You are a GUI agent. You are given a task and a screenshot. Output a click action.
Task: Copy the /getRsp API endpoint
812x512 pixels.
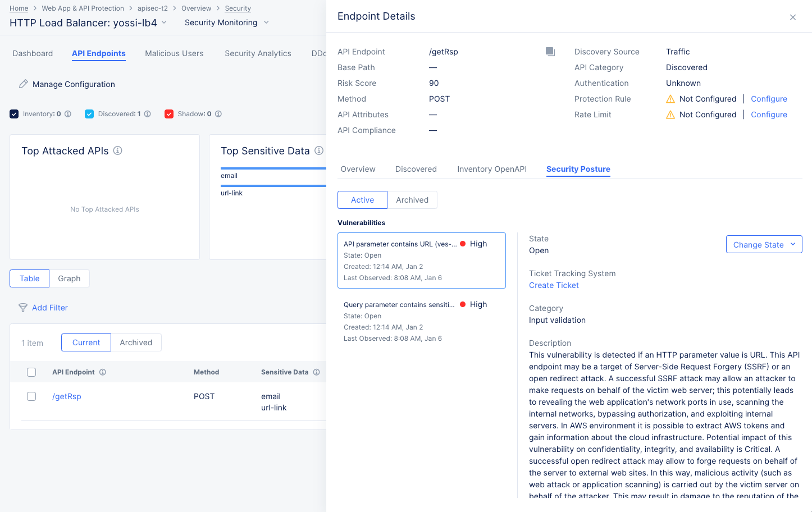(550, 51)
